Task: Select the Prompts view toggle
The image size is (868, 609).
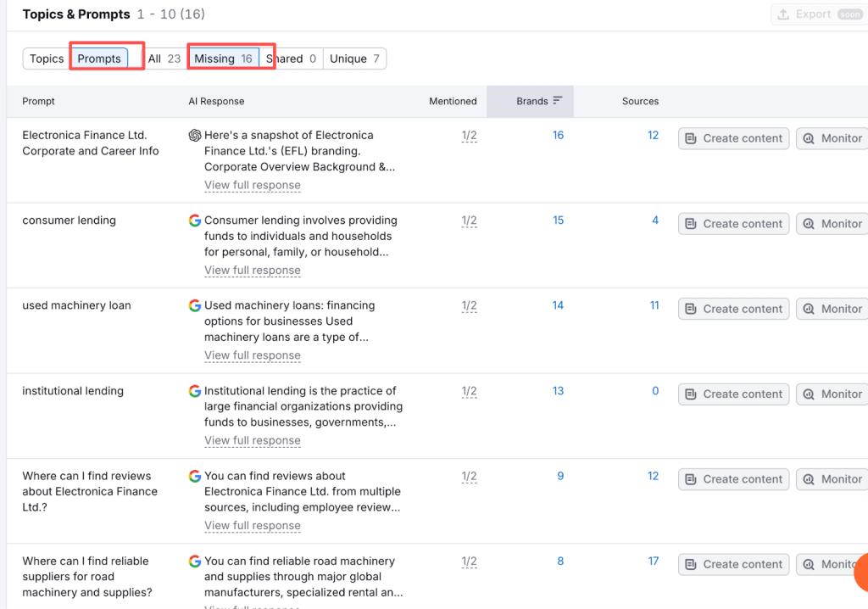Action: click(x=99, y=59)
